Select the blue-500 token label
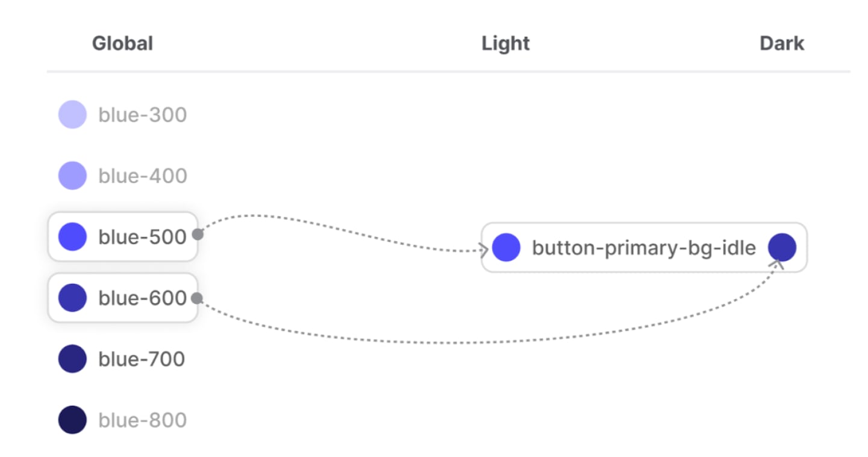This screenshot has height=457, width=868. (142, 237)
